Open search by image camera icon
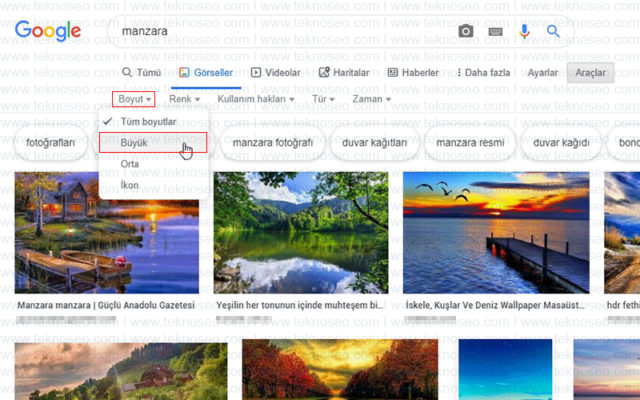The image size is (640, 400). point(466,31)
